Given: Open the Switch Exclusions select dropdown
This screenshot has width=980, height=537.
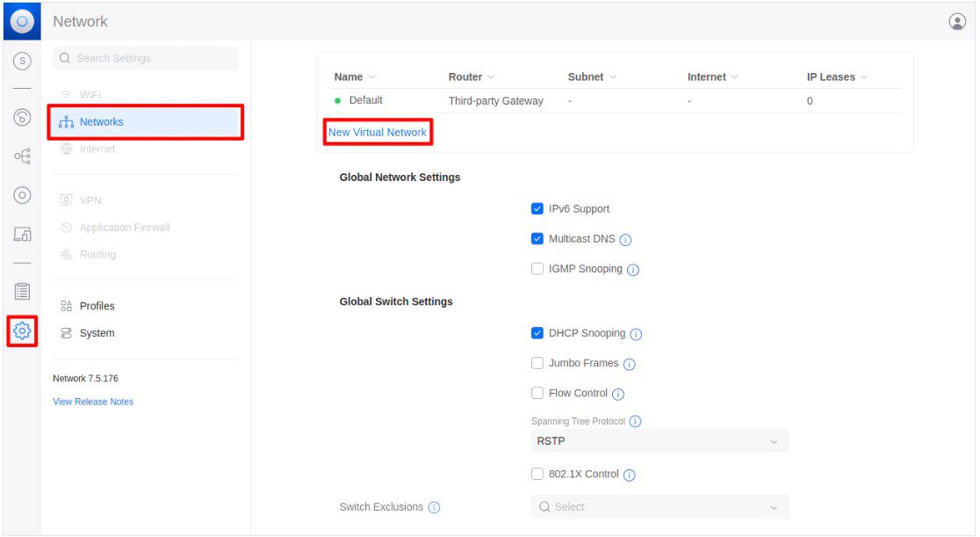Looking at the screenshot, I should point(659,507).
